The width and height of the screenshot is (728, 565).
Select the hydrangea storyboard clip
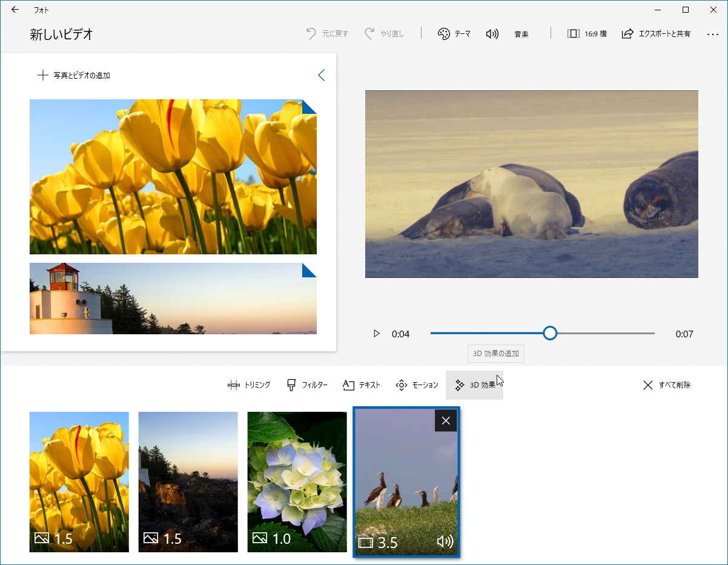(297, 482)
